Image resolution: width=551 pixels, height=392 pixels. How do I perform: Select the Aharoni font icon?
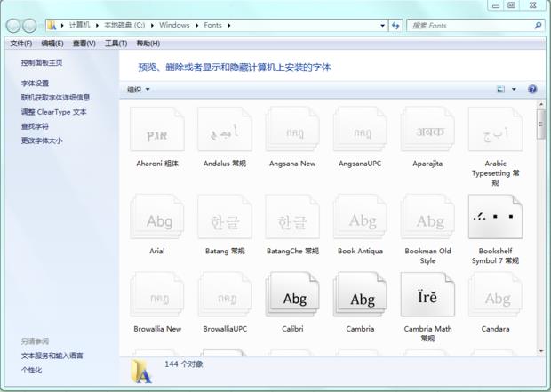(157, 129)
